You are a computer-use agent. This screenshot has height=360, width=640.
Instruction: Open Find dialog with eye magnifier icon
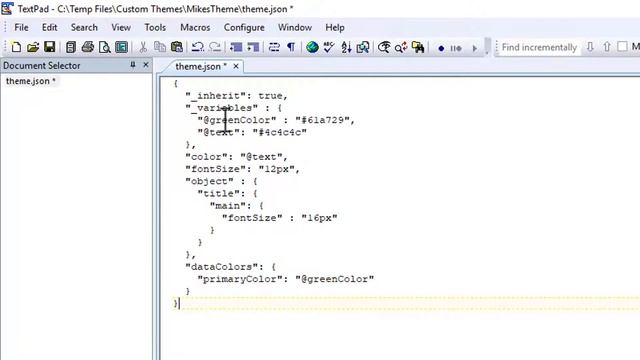click(x=384, y=47)
